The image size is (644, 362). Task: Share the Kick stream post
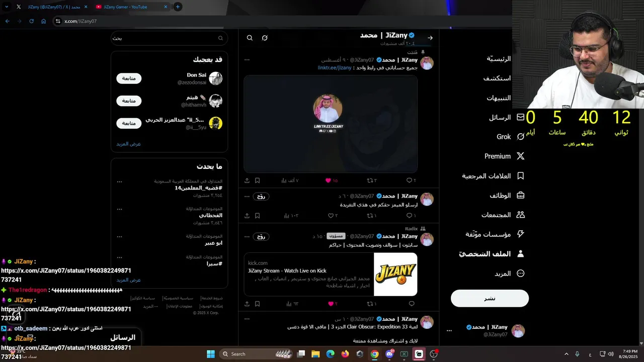247,304
